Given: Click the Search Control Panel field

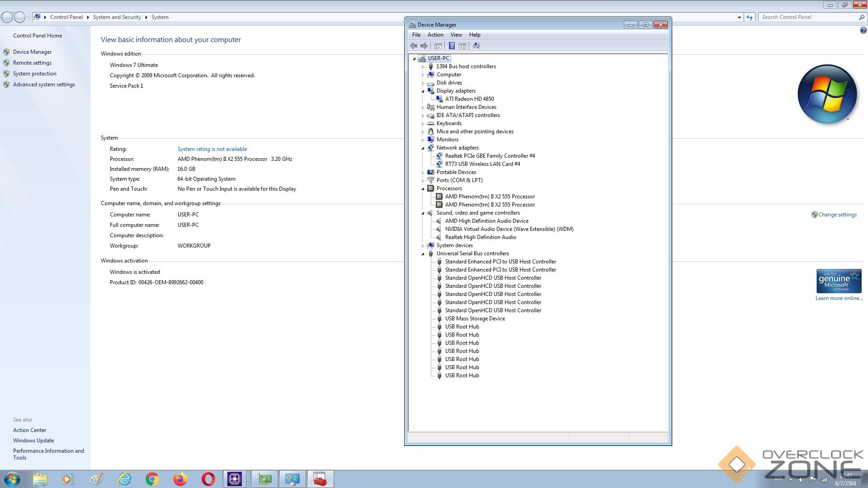Looking at the screenshot, I should (808, 17).
